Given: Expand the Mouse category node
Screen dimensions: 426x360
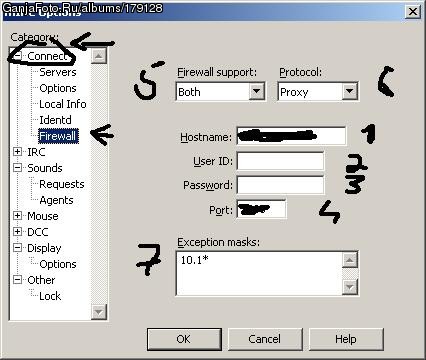Looking at the screenshot, I should pyautogui.click(x=18, y=216).
